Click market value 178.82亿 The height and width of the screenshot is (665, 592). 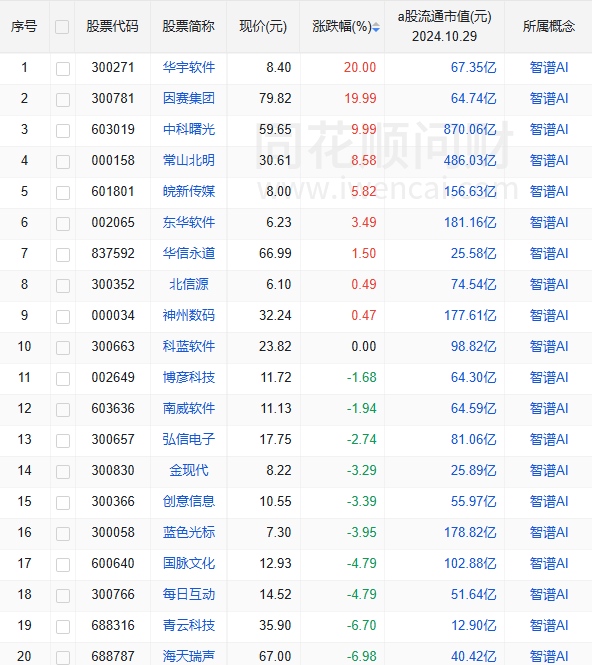[x=470, y=531]
